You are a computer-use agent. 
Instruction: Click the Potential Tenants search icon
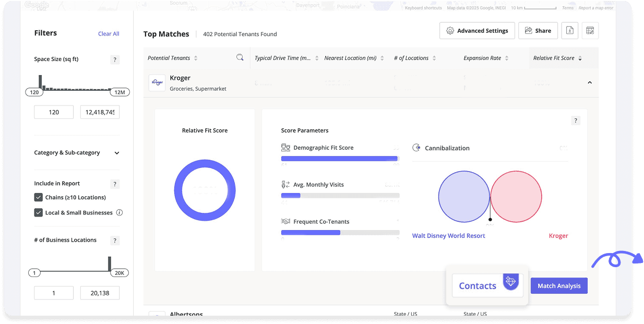point(240,57)
